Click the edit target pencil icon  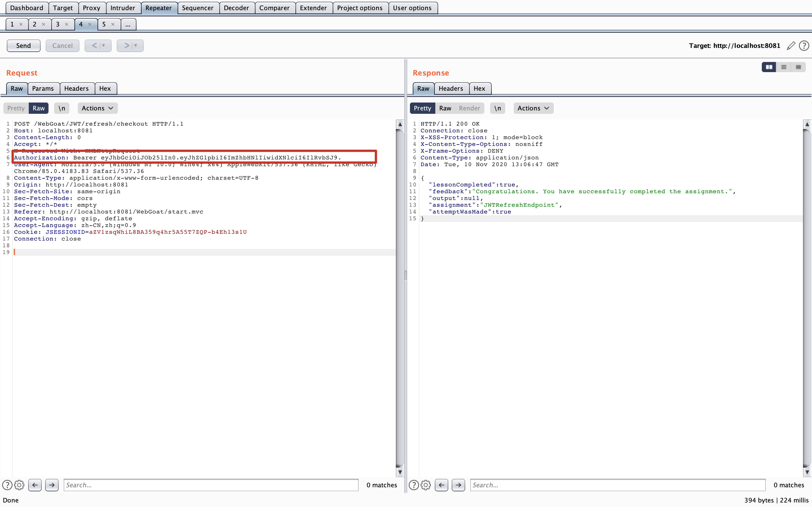(x=791, y=46)
